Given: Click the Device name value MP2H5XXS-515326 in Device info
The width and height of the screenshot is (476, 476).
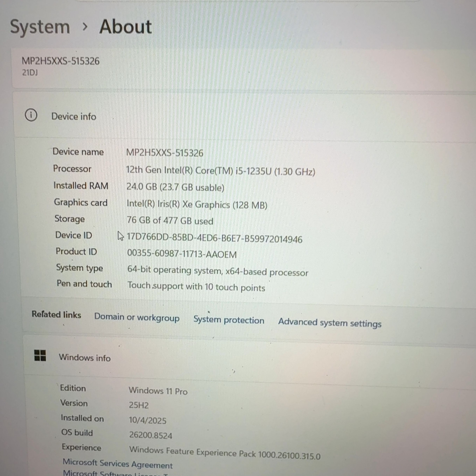Looking at the screenshot, I should [165, 153].
